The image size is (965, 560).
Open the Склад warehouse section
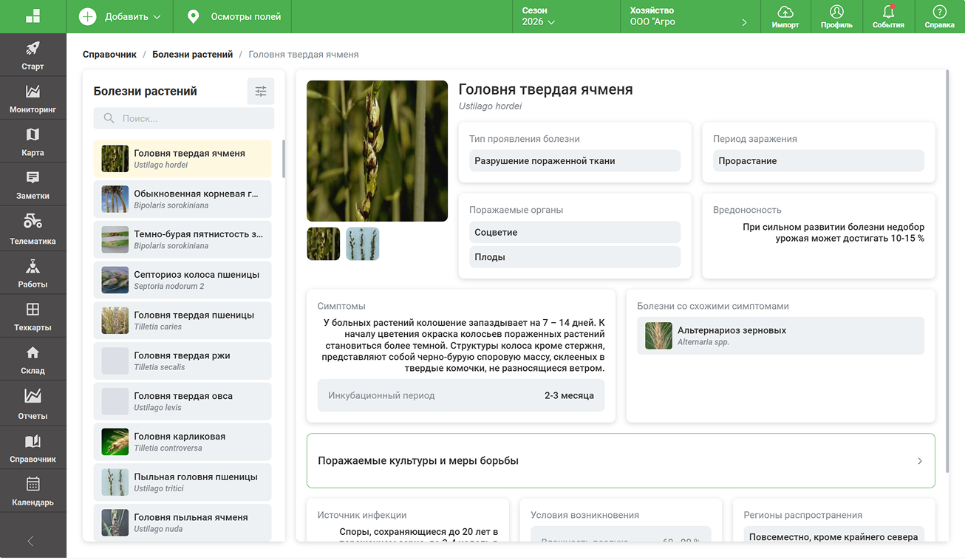[33, 359]
